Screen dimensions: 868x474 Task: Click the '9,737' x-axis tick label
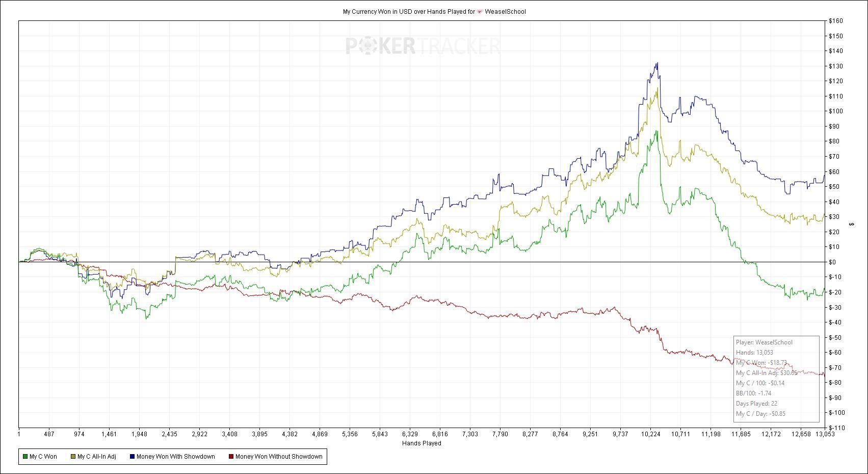click(620, 434)
